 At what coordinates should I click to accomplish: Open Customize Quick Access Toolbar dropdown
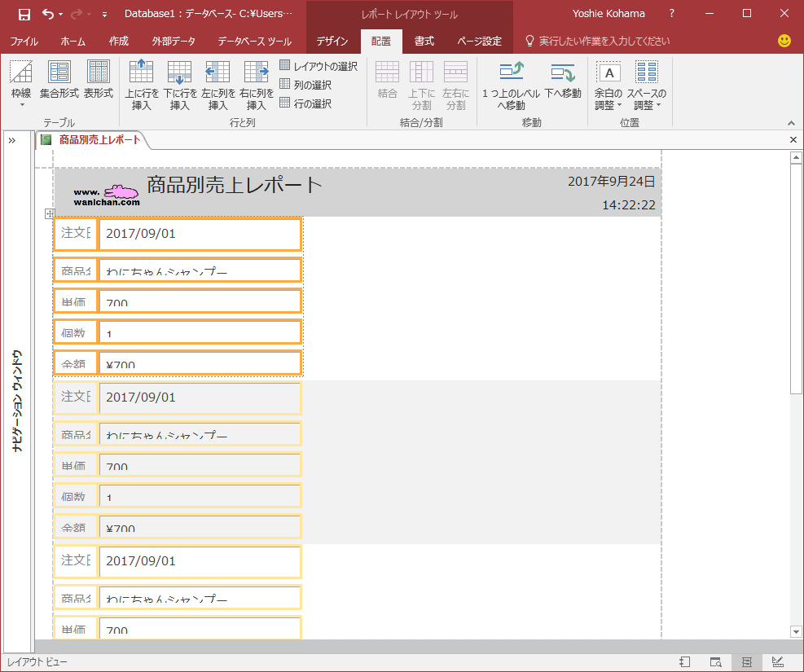[x=104, y=15]
